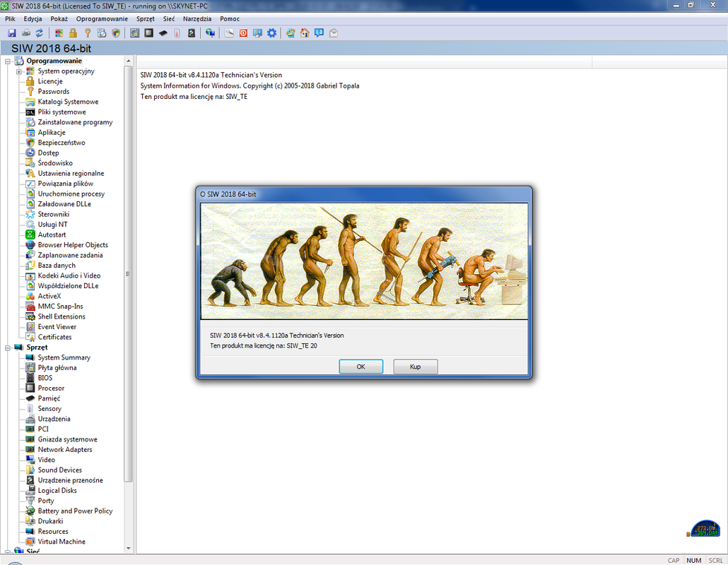728x565 pixels.
Task: Click the update/download toolbar icon left of house
Action: 290,33
